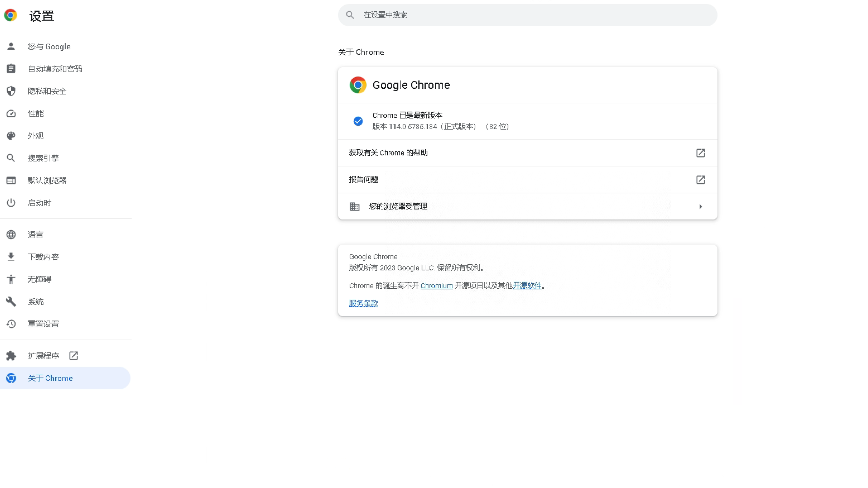Open the 服务条款 link
The image size is (868, 488).
click(x=364, y=303)
